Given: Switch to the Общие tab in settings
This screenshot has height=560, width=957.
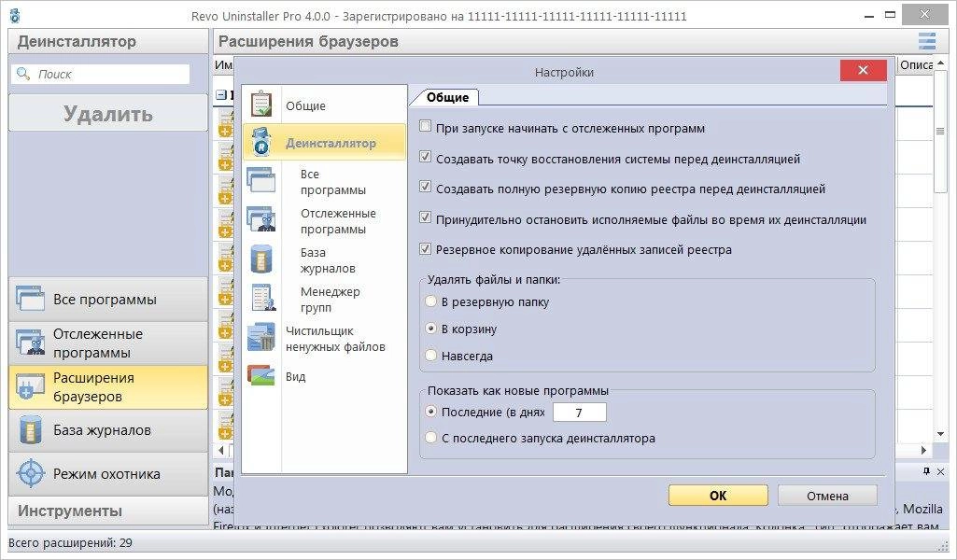Looking at the screenshot, I should click(447, 97).
